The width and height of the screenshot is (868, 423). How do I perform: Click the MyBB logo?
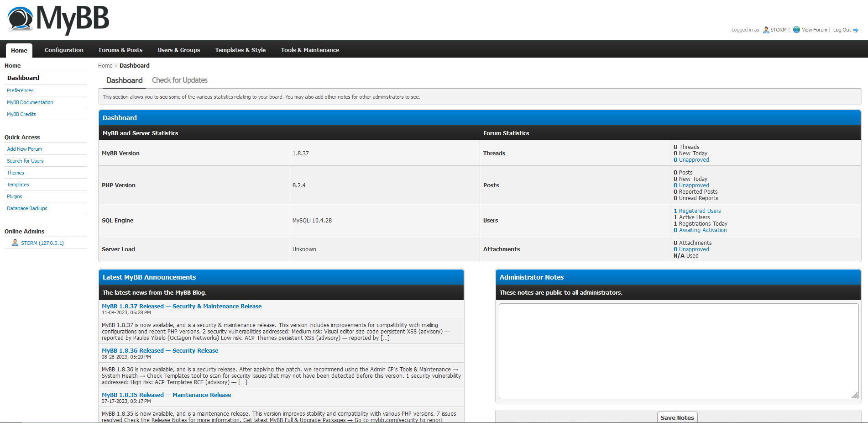pos(58,20)
